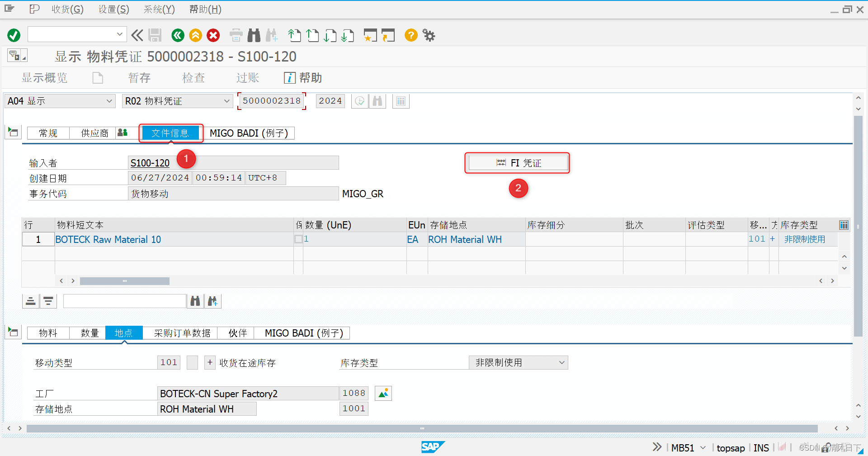The width and height of the screenshot is (868, 456).
Task: Go to Next Page icon
Action: click(x=330, y=35)
